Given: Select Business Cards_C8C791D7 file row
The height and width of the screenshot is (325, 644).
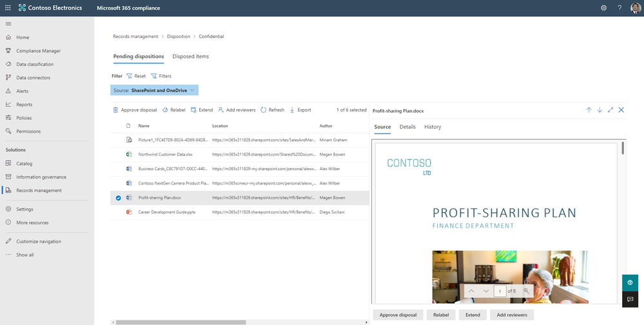Looking at the screenshot, I should point(239,169).
